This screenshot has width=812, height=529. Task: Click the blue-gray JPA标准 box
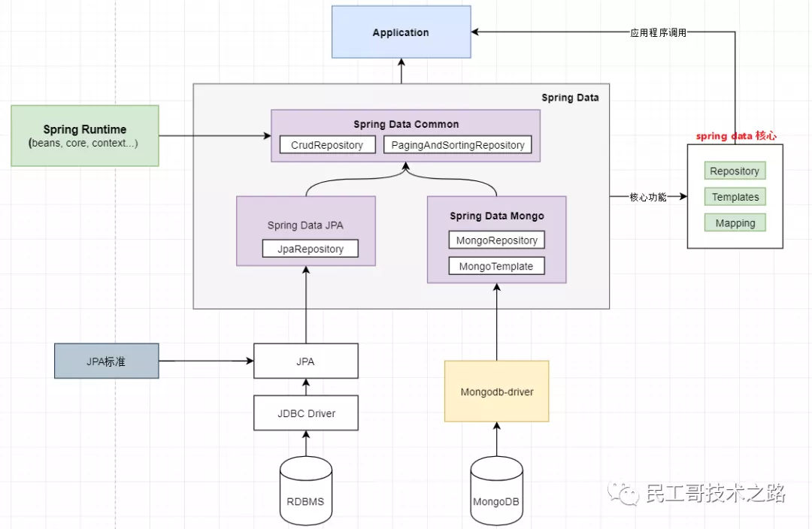point(107,361)
